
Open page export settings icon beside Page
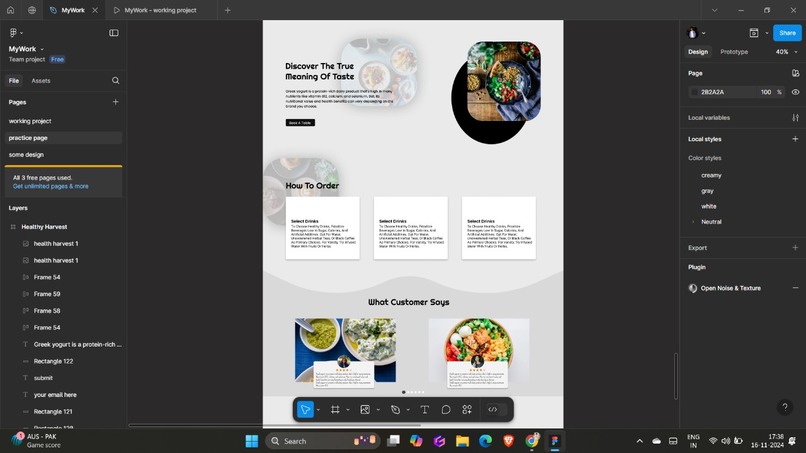[795, 73]
